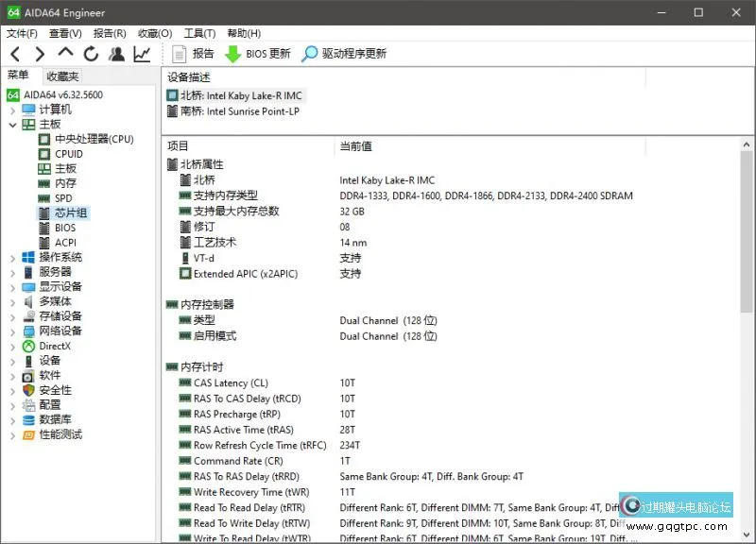Expand the 操作系统 tree node

click(11, 258)
